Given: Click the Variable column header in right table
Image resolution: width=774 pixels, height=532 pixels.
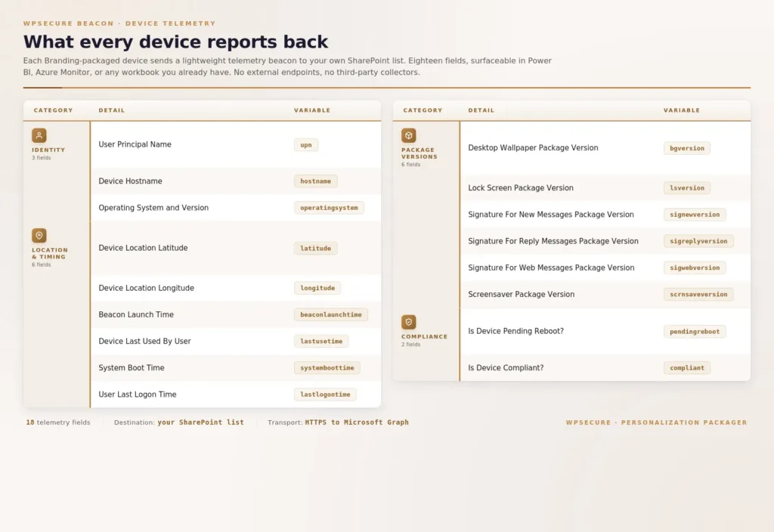Looking at the screenshot, I should 681,110.
